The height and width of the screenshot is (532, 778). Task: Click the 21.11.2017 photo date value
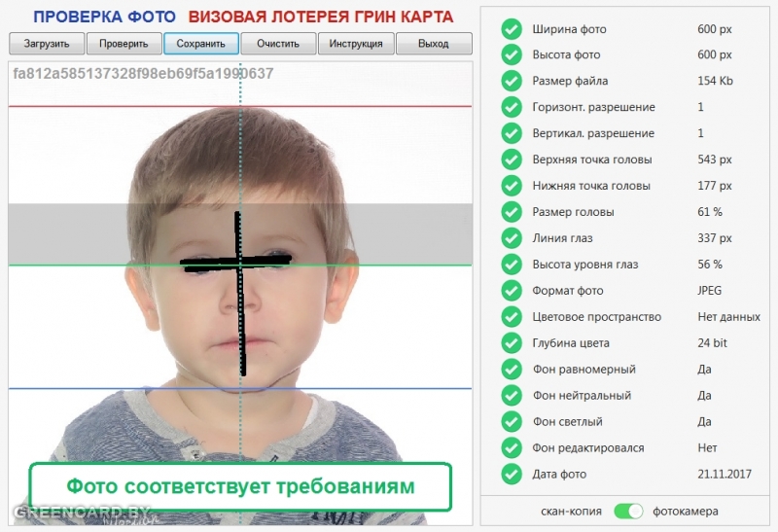pos(725,474)
